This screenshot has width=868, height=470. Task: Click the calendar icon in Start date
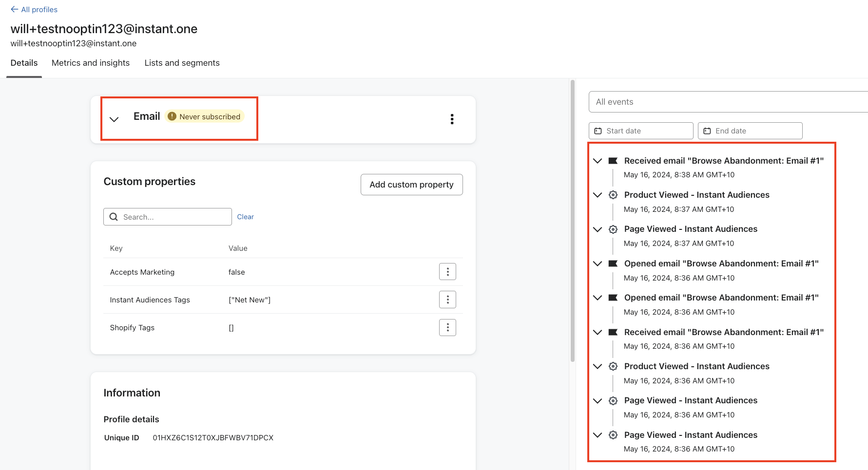click(598, 131)
